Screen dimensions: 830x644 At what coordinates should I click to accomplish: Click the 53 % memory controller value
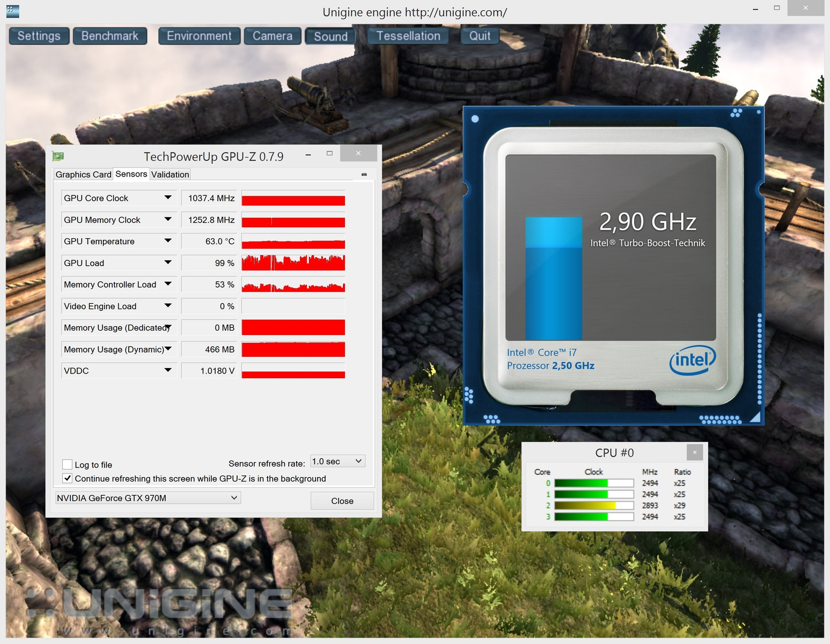209,284
